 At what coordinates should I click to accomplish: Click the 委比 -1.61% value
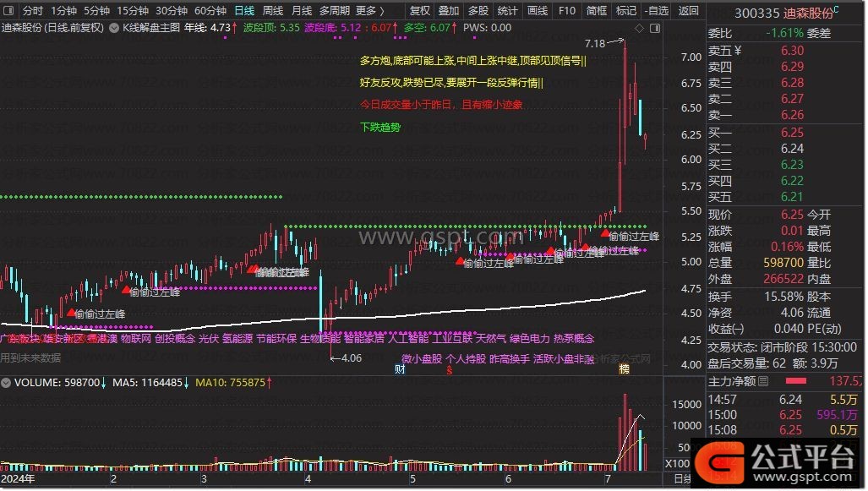tap(784, 33)
